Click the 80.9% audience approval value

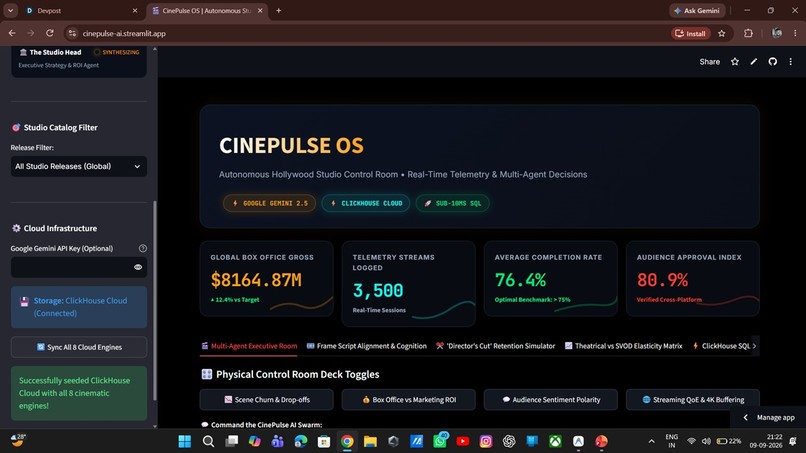[x=662, y=280]
